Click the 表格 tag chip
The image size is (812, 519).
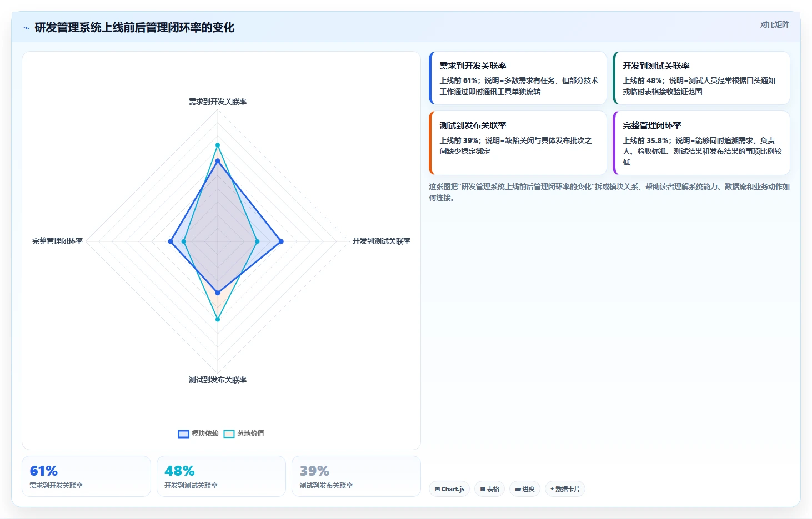tap(489, 489)
